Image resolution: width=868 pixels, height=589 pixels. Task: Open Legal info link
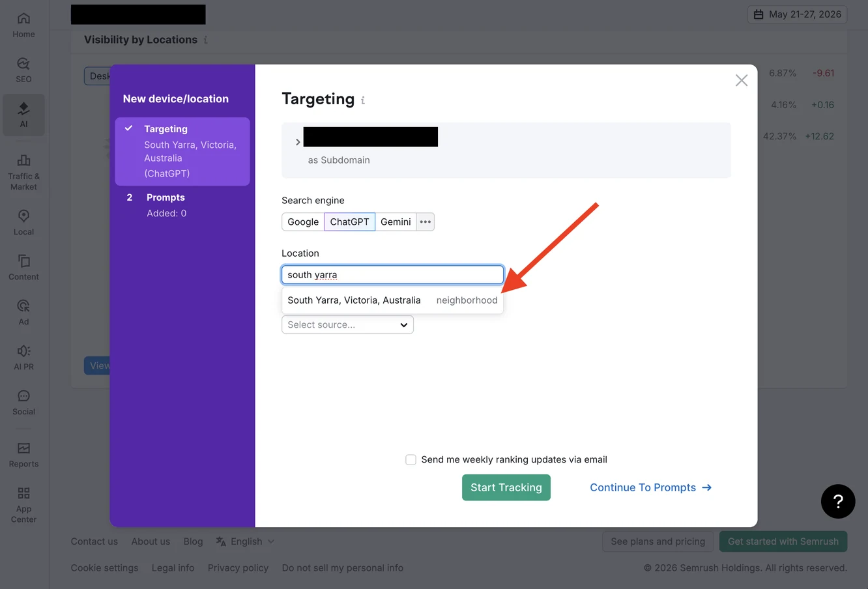pos(173,568)
